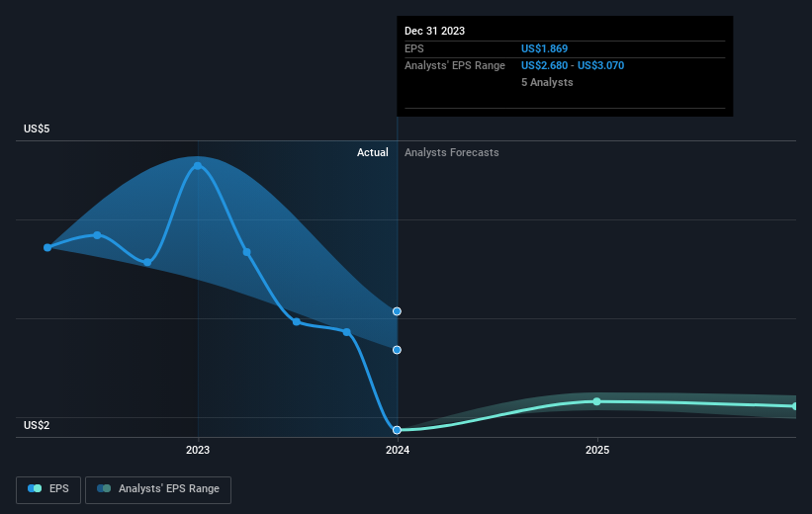Click the lower analyst range marker at 2024

click(397, 350)
